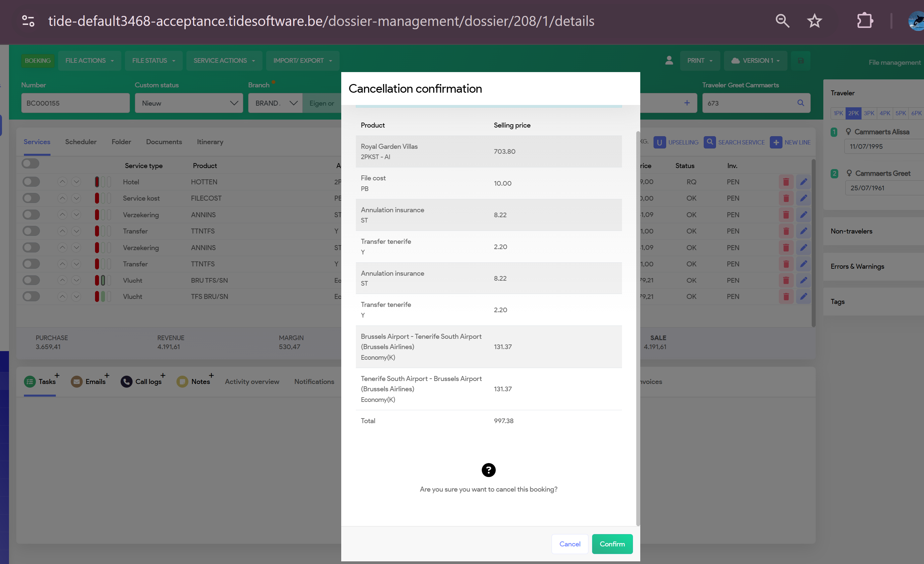Click the New Line plus icon
This screenshot has height=564, width=924.
click(x=776, y=142)
